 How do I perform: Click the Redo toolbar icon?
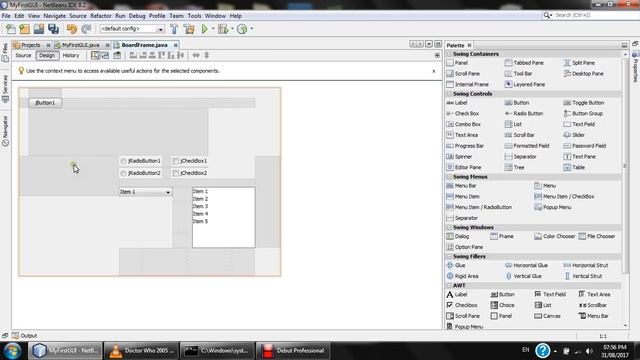86,29
